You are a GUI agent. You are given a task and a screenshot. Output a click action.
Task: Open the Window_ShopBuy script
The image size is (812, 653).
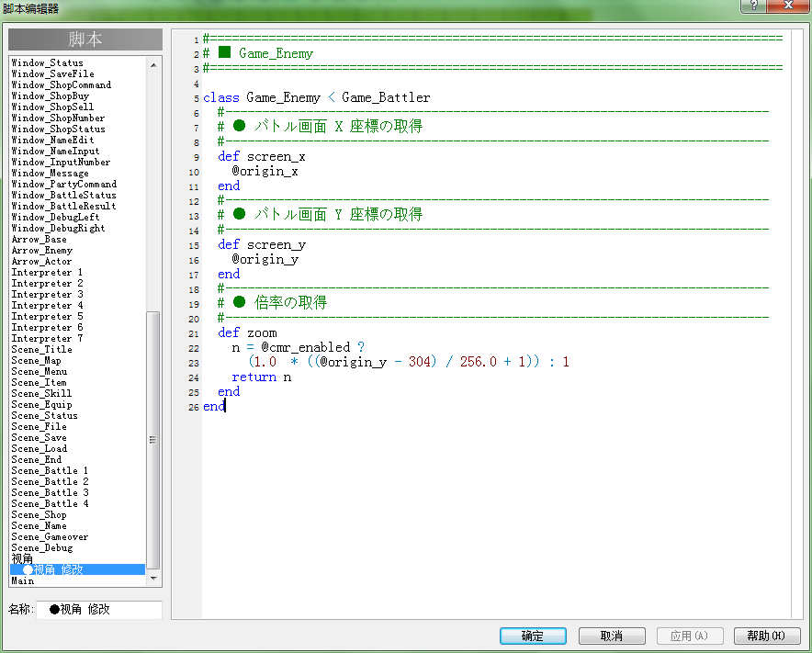tap(51, 96)
